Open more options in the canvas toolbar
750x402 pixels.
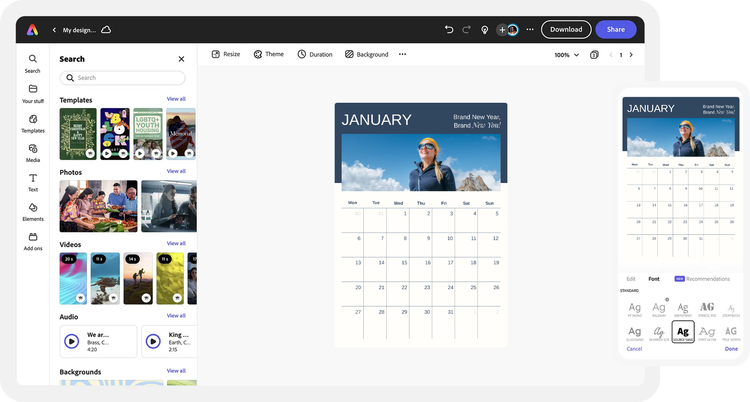402,54
